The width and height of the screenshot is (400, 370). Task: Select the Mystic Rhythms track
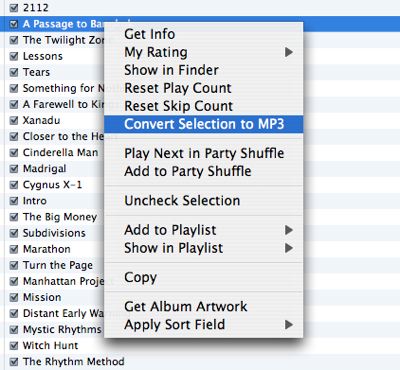coord(62,330)
